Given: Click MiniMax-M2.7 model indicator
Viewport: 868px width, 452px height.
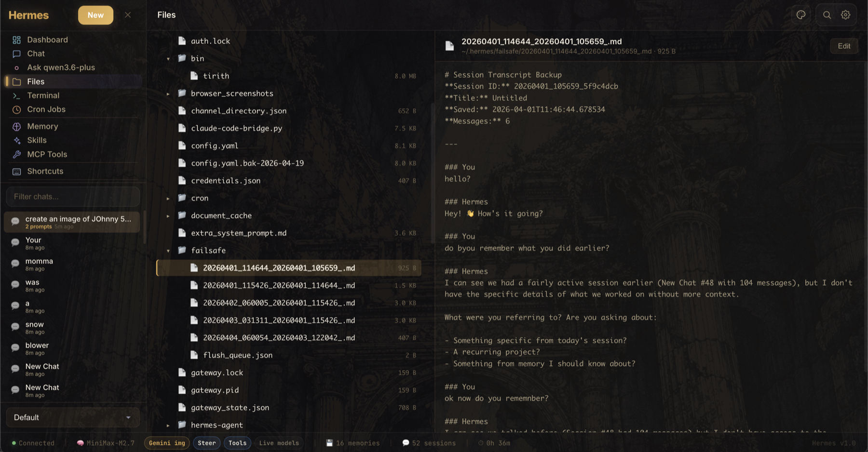Looking at the screenshot, I should (x=106, y=443).
